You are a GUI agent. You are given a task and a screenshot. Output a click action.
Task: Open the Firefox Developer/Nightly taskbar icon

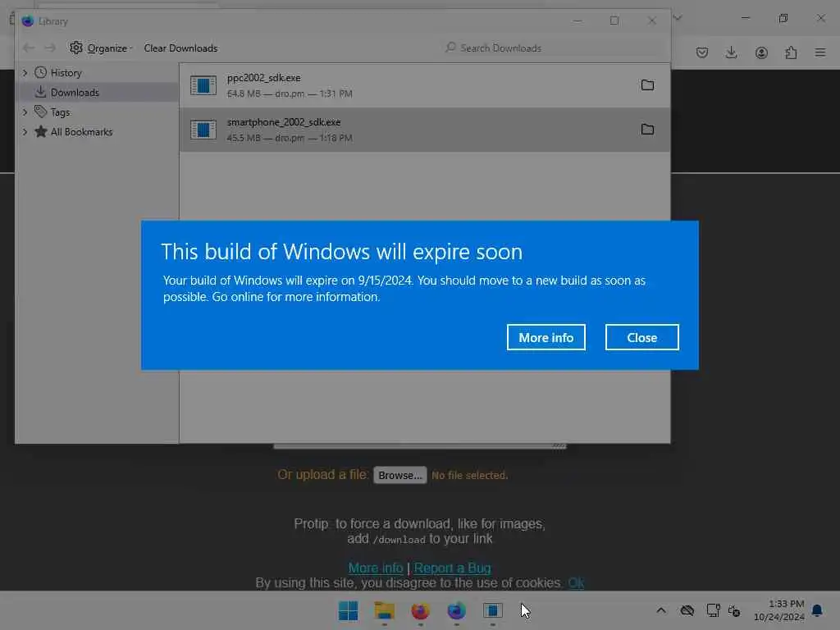[x=456, y=610]
